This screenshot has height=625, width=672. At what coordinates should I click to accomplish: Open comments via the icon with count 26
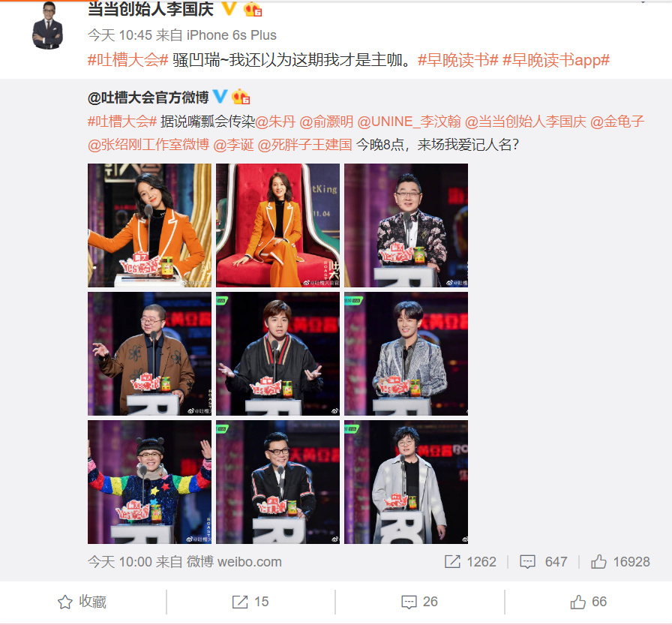(x=409, y=602)
